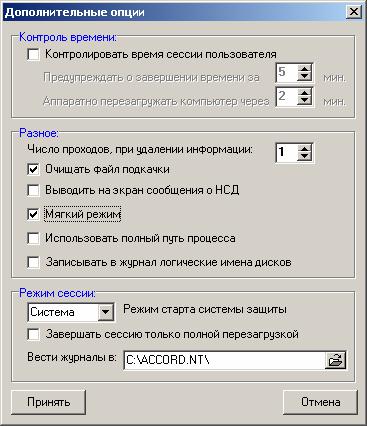The height and width of the screenshot is (426, 367).
Task: Check Записывать в журнал логические имена дисков
Action: [x=33, y=262]
